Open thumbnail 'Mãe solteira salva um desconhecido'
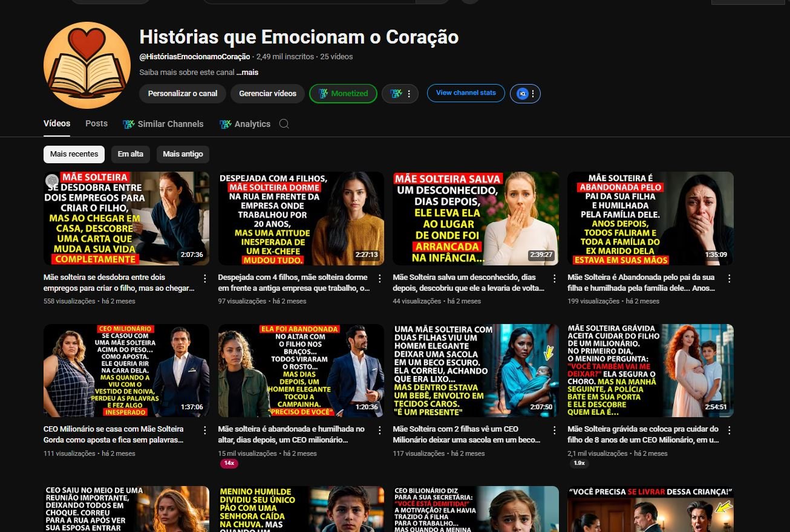790x532 pixels. (476, 218)
